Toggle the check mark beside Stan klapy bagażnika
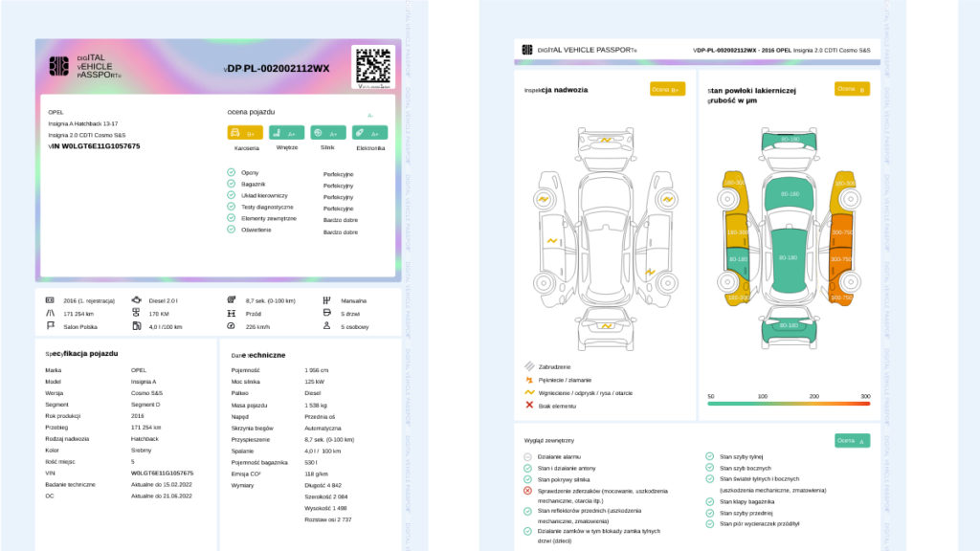 click(x=710, y=501)
